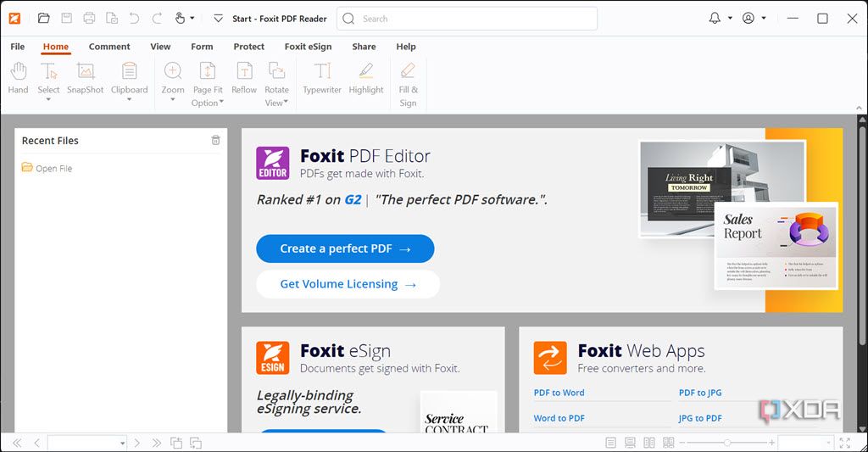Open the PDF to JPG link
The width and height of the screenshot is (868, 452).
click(700, 392)
